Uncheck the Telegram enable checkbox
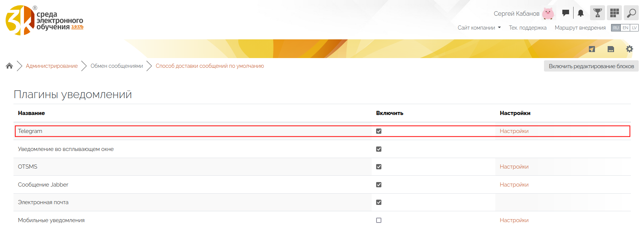 pyautogui.click(x=379, y=131)
